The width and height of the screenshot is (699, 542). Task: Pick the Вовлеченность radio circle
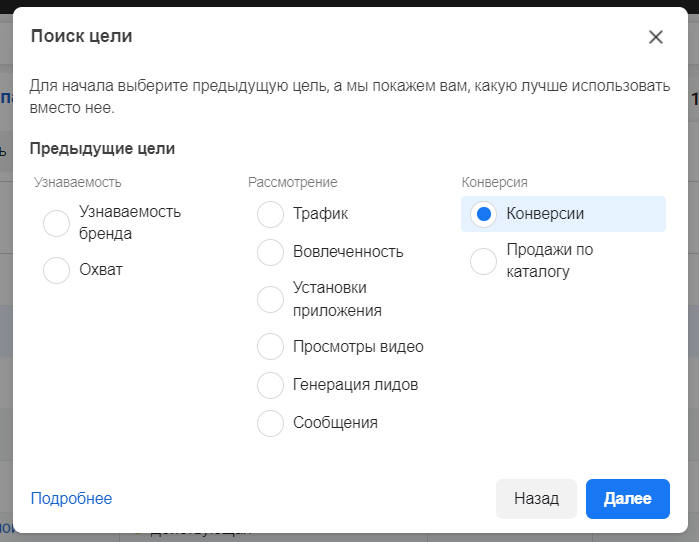coord(271,252)
